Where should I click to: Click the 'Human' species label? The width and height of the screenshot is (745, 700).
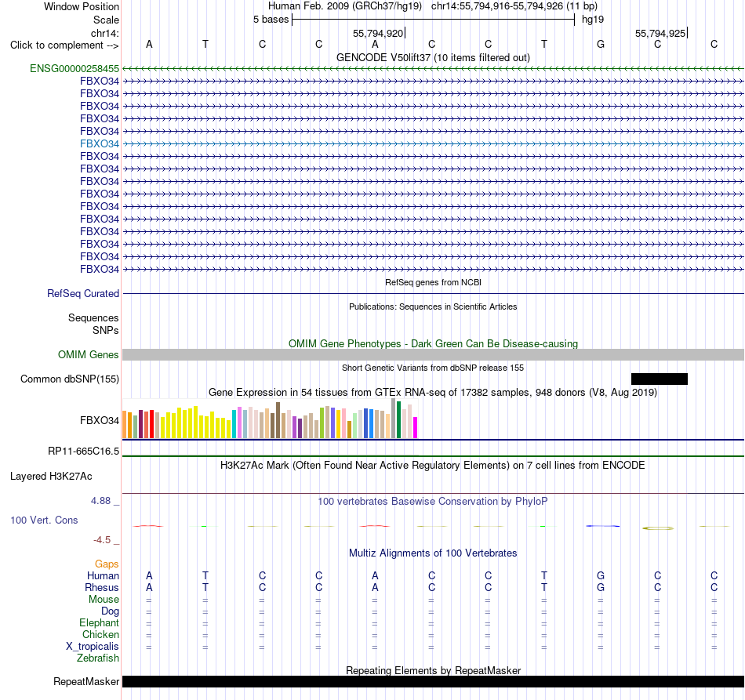[103, 575]
